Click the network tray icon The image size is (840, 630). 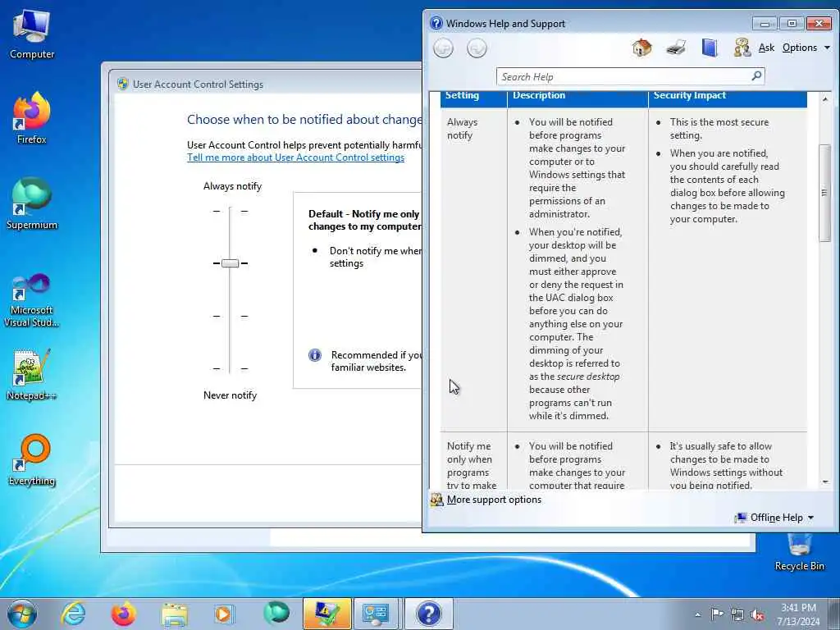click(737, 615)
